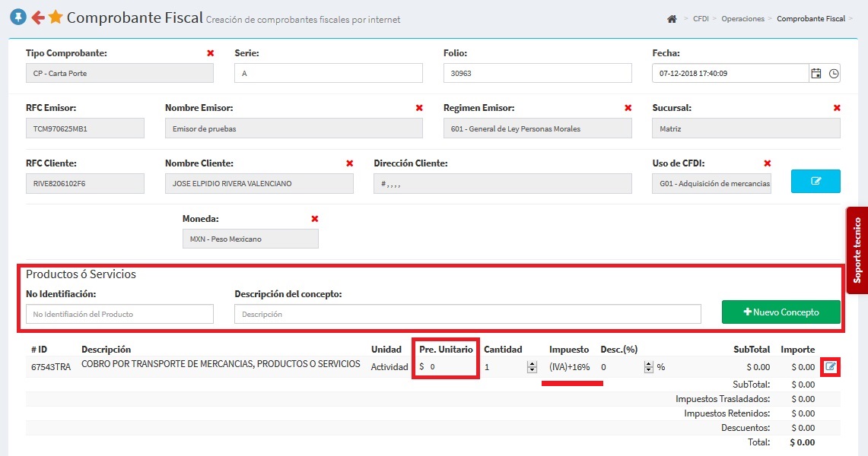The image size is (868, 456).
Task: Open the calendar picker for Fecha
Action: [x=816, y=74]
